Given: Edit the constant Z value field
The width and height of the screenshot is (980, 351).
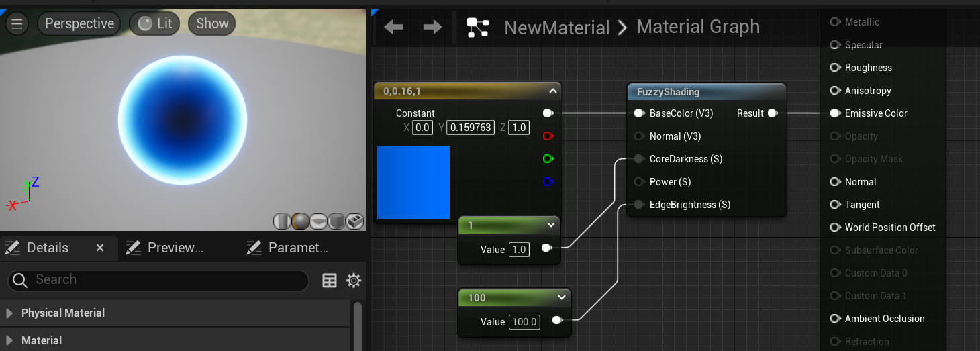Looking at the screenshot, I should tap(518, 128).
